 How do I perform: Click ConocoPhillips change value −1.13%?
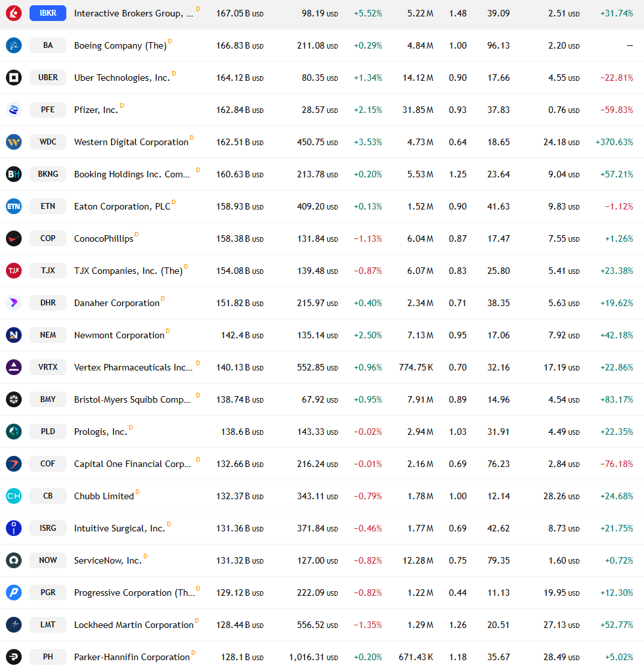[368, 238]
